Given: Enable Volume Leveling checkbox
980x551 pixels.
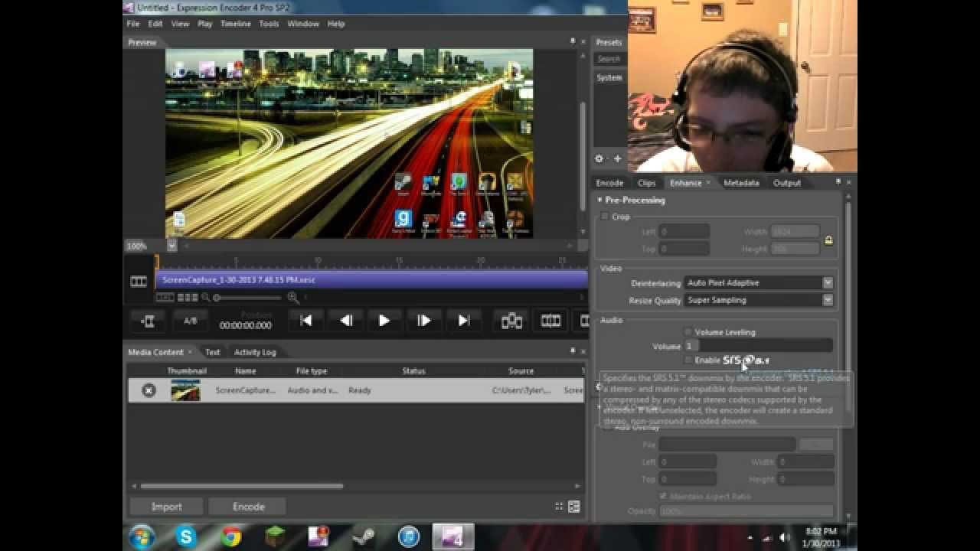Looking at the screenshot, I should coord(688,332).
